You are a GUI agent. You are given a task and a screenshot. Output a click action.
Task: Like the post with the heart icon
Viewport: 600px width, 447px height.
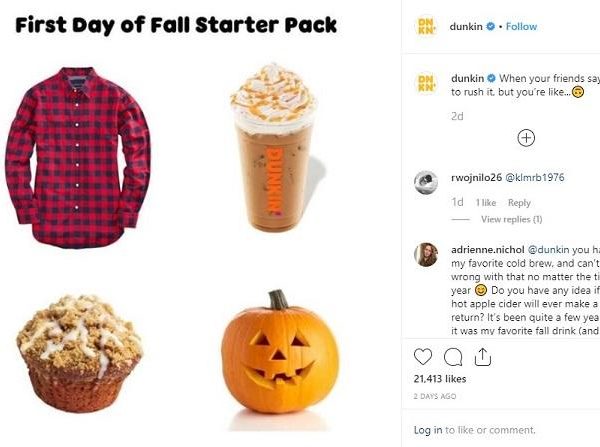coord(423,357)
